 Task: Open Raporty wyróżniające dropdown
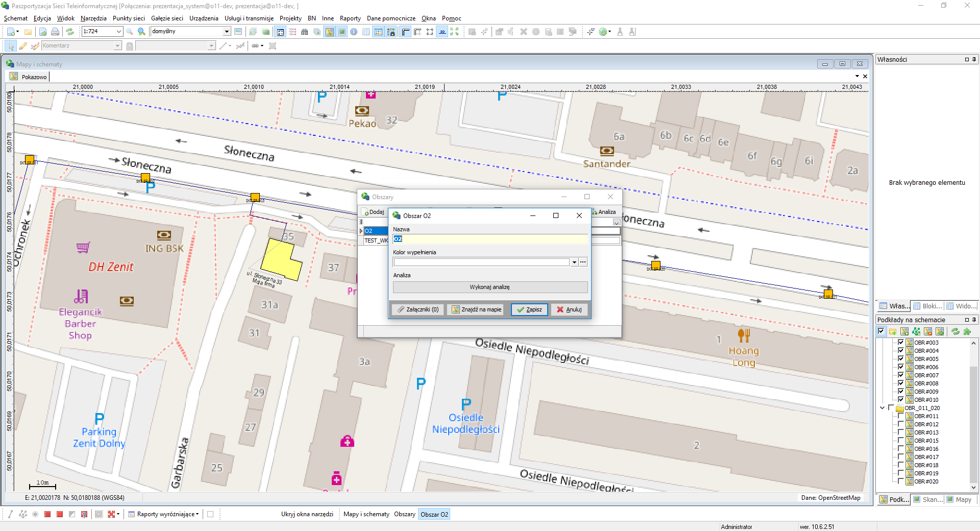(x=197, y=514)
